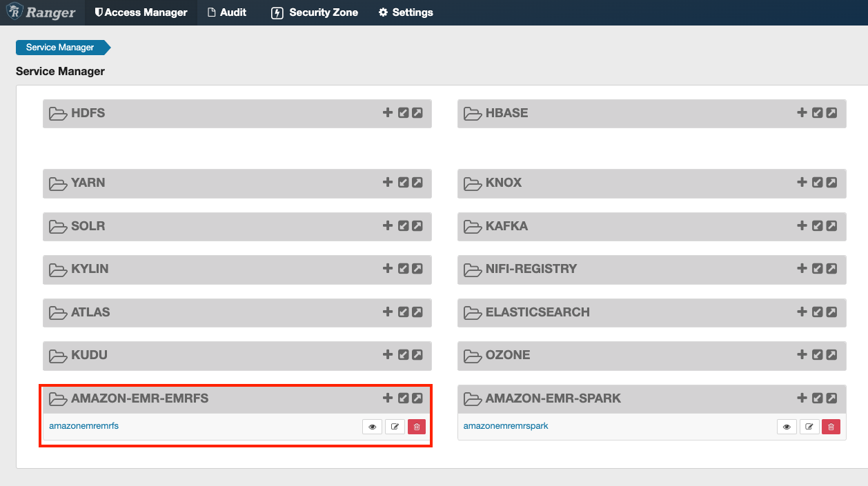Export policies for AMAZON-EMR-SPARK
Image resolution: width=868 pixels, height=486 pixels.
coord(831,398)
